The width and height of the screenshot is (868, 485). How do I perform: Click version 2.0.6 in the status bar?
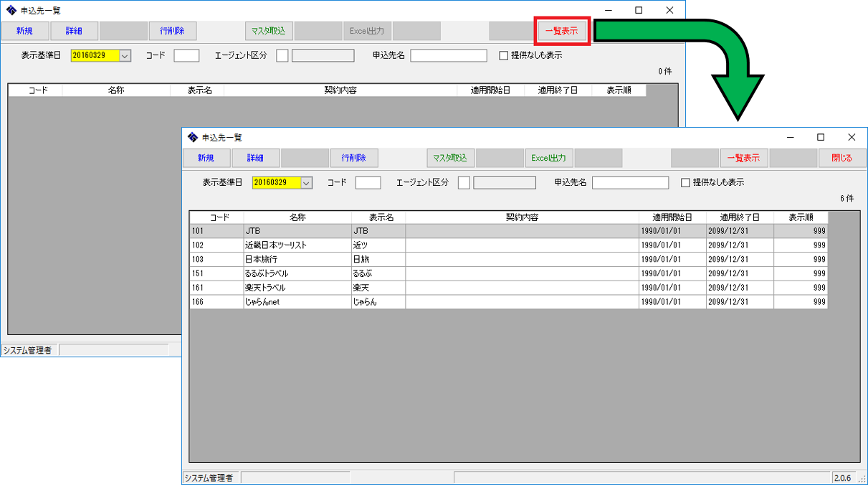(844, 478)
